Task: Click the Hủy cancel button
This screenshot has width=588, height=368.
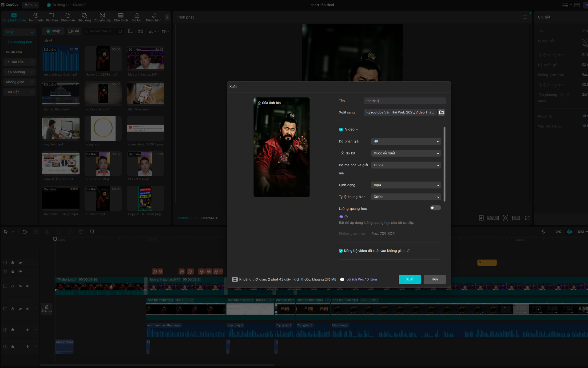Action: tap(435, 279)
